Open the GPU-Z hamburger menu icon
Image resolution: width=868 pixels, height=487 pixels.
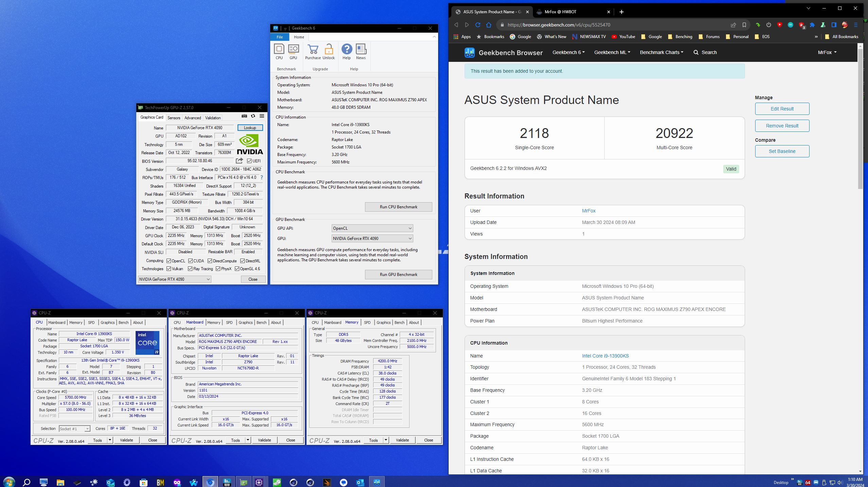(x=262, y=116)
